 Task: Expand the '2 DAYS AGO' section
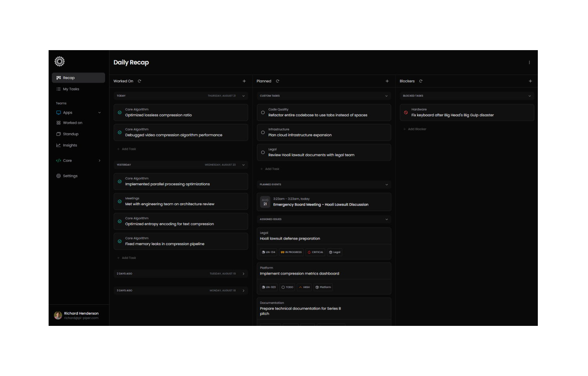[244, 273]
